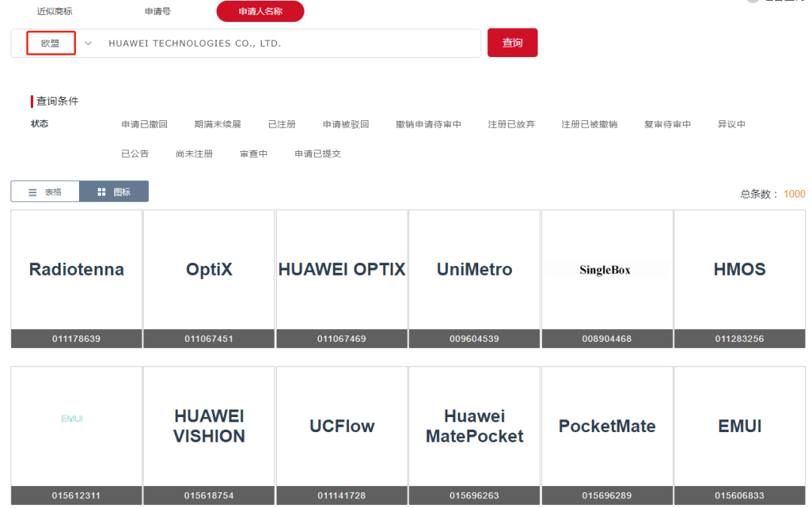The image size is (812, 508).
Task: Click application number 015612311
Action: point(77,495)
